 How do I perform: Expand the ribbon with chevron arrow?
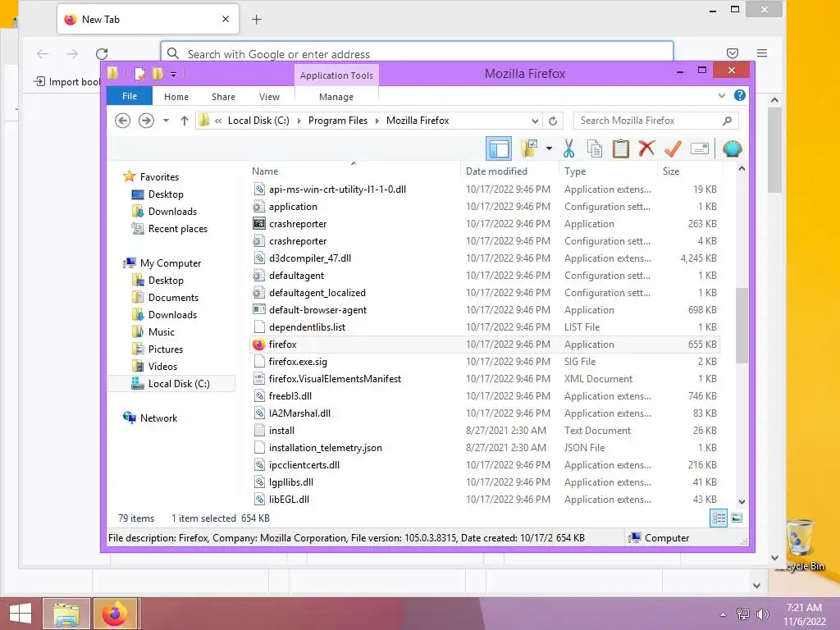point(722,95)
